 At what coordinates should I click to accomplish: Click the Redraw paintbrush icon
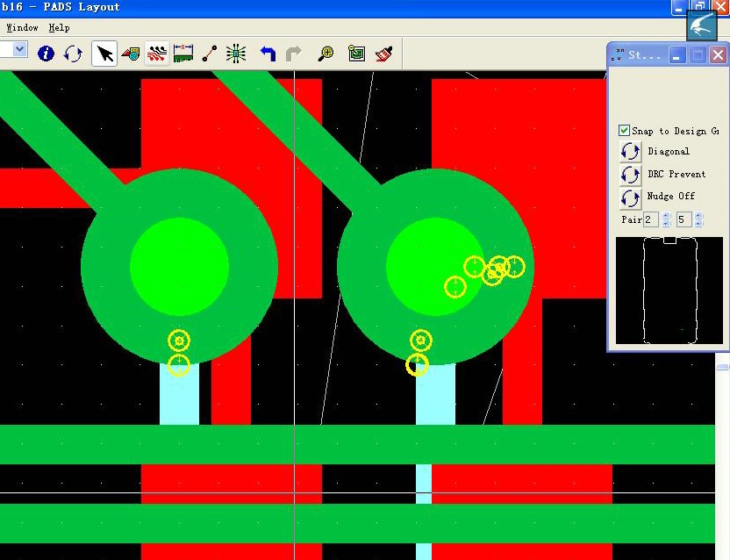coord(383,54)
